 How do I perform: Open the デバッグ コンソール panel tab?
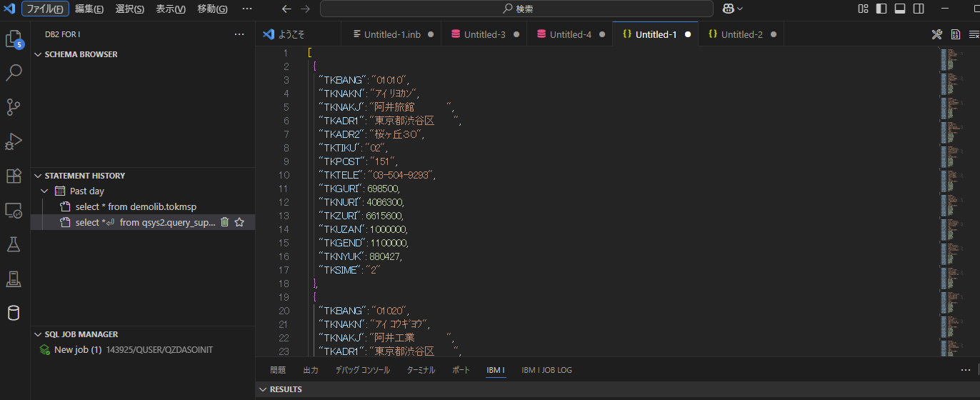click(x=363, y=370)
